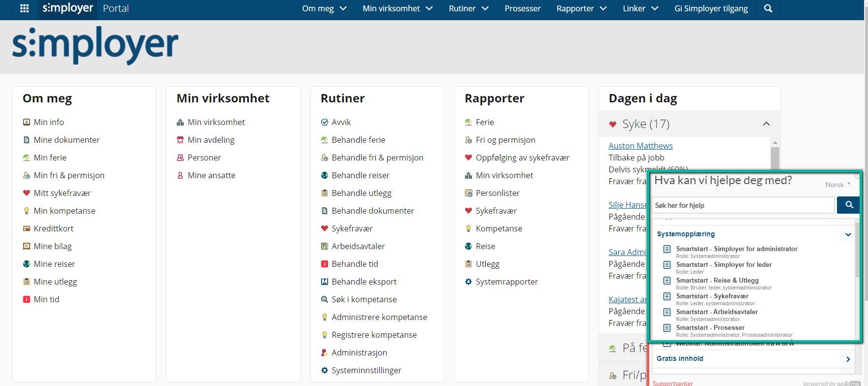Click the blue search button in help panel
This screenshot has width=868, height=386.
pyautogui.click(x=849, y=205)
